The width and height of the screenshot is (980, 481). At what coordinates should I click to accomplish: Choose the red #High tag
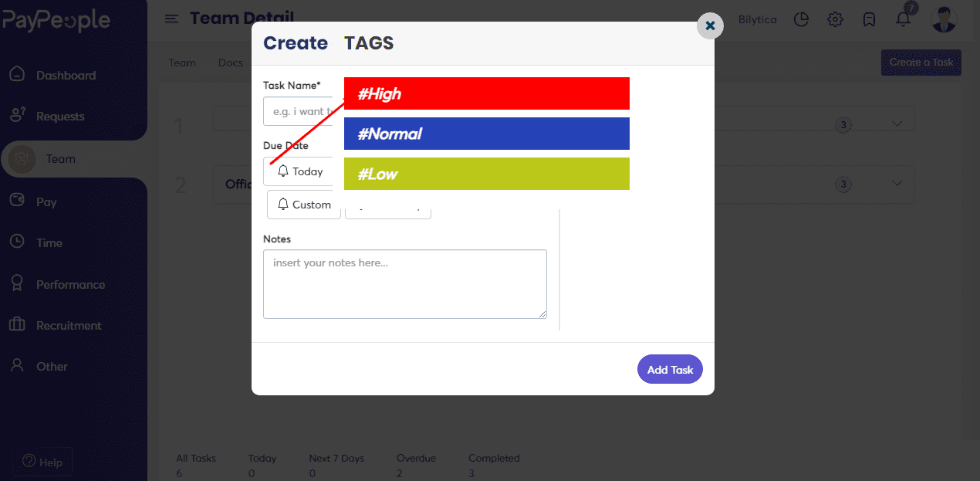point(486,93)
